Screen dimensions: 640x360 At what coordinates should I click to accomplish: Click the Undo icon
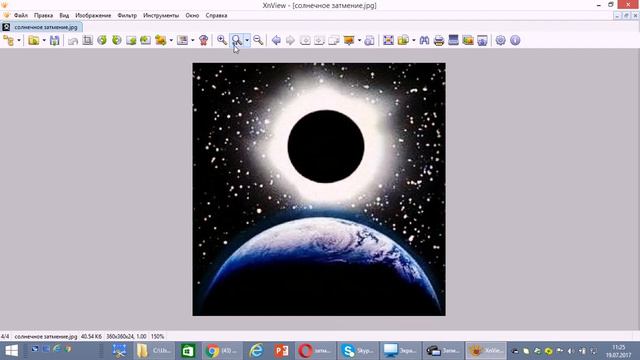(73, 40)
